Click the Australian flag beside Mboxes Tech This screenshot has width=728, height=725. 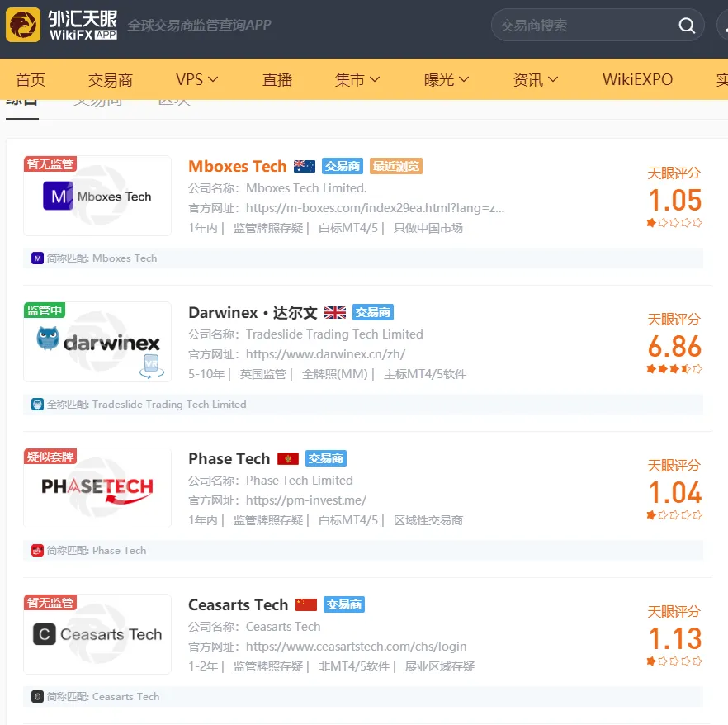click(304, 166)
